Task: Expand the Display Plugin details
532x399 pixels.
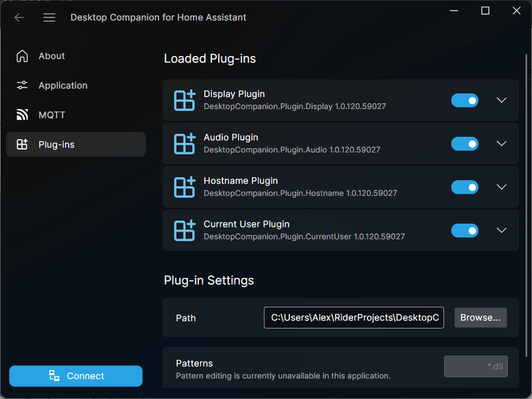Action: (x=501, y=100)
